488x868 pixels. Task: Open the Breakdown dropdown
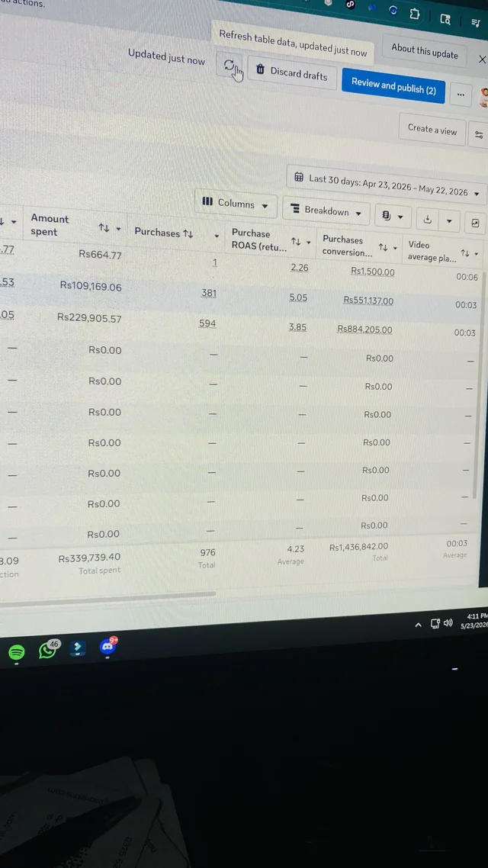coord(326,211)
